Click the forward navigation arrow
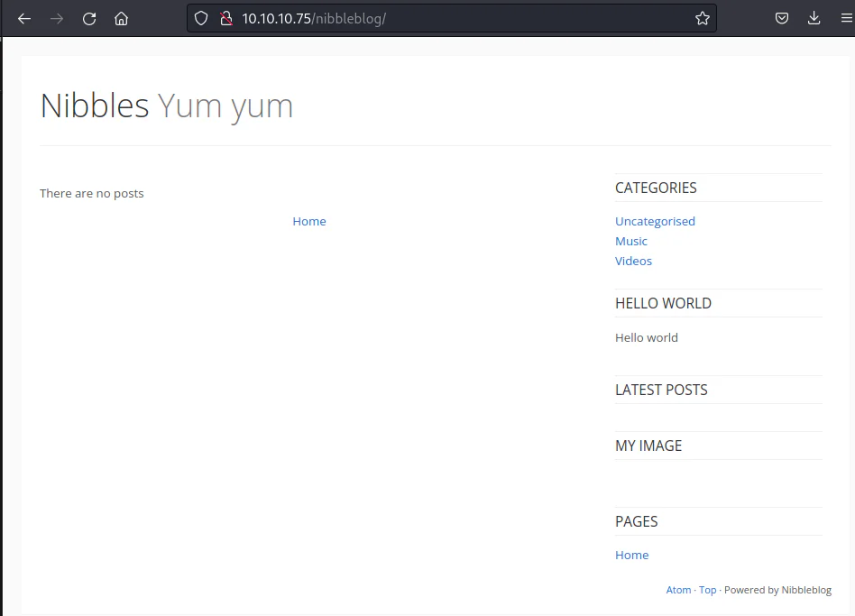855x616 pixels. (x=57, y=19)
